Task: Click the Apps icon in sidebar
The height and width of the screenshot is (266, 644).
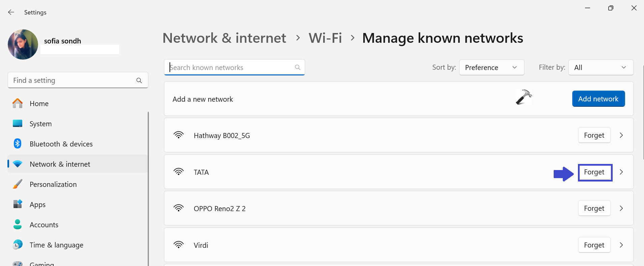Action: pos(18,204)
